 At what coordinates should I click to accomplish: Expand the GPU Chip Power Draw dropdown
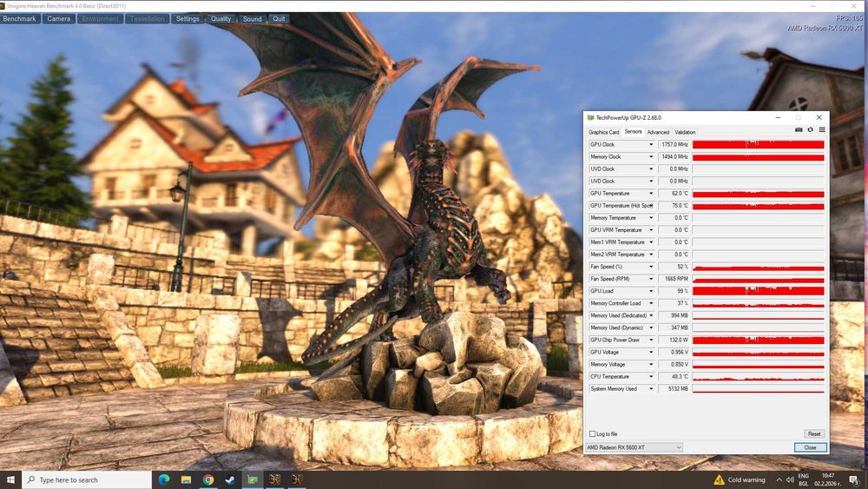(651, 340)
